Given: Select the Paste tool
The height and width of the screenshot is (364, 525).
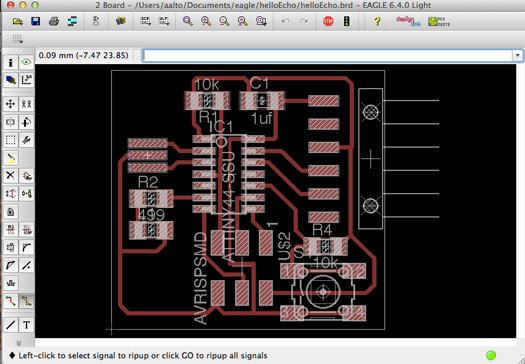Looking at the screenshot, I should [x=10, y=158].
